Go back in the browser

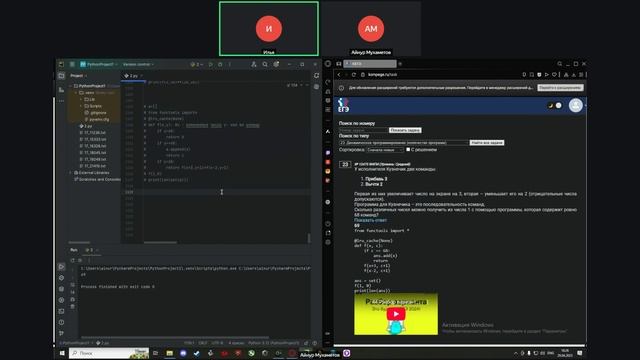[338, 75]
